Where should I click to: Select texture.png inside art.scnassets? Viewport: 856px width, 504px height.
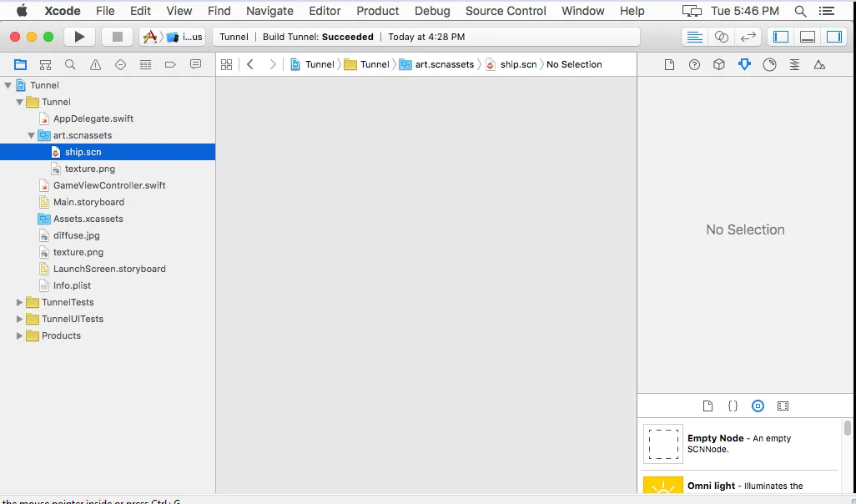click(x=108, y=169)
